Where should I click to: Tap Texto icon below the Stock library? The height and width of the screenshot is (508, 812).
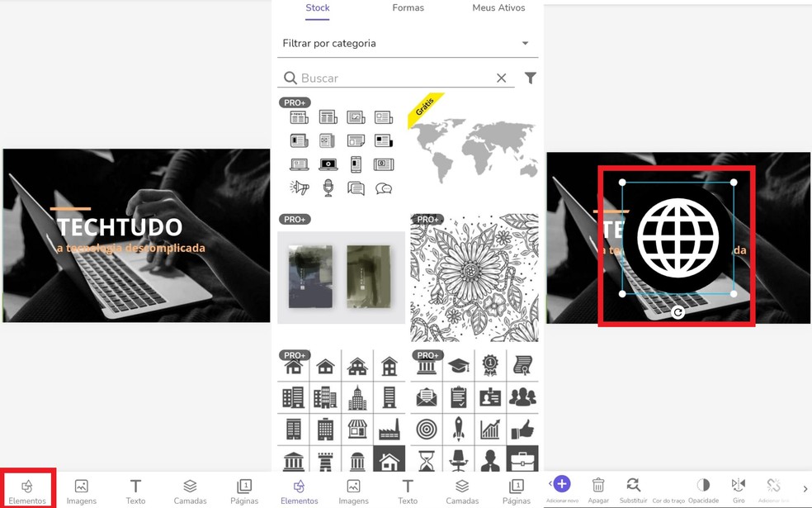[408, 487]
